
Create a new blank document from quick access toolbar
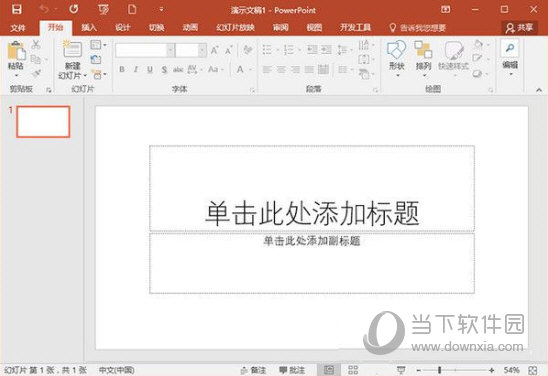[132, 9]
